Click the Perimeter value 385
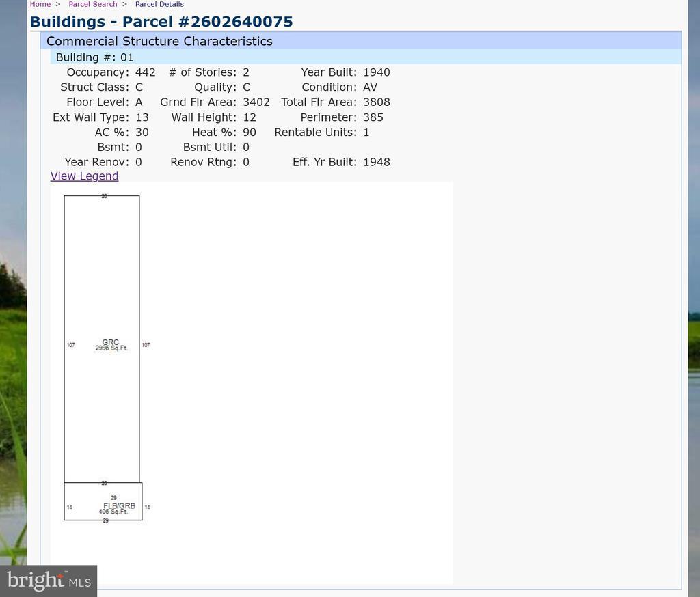 click(373, 117)
